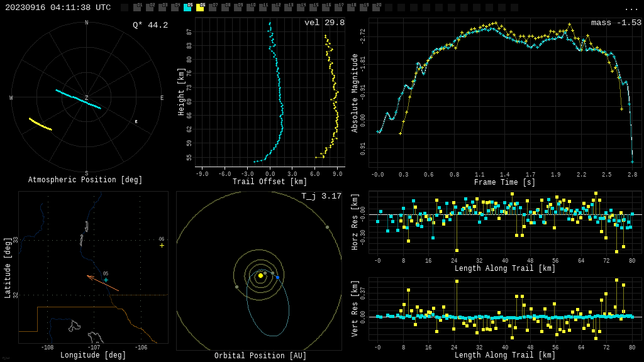The image size is (644, 362).
Task: Click the timestamp 20230916 04:11:38 UTC
Action: point(58,8)
